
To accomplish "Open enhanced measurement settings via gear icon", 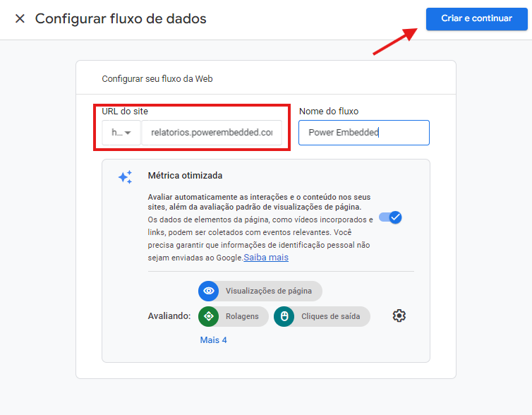I will [x=399, y=315].
